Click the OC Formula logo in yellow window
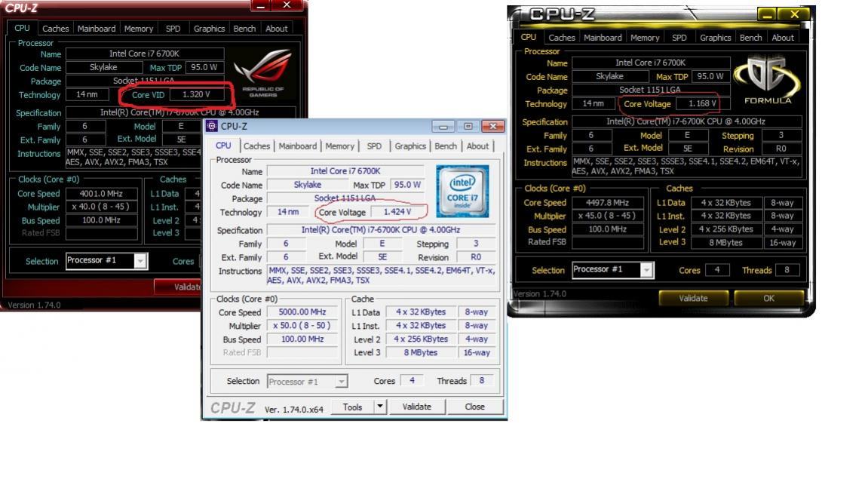 coord(767,80)
